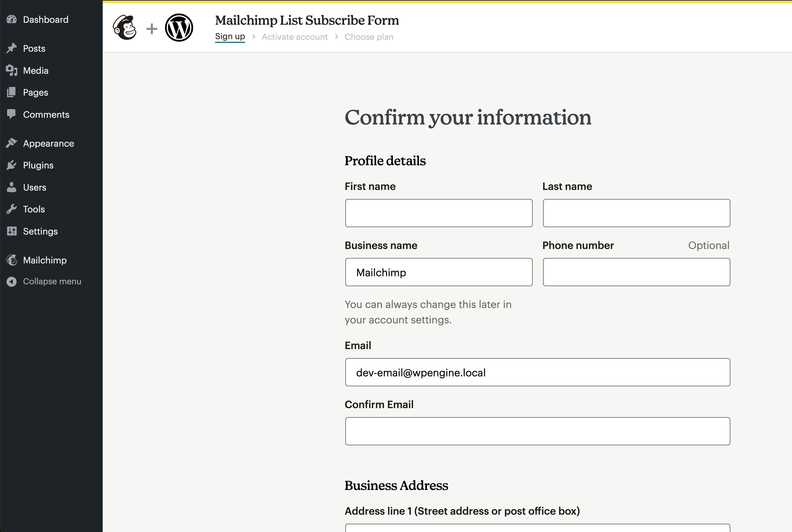Image resolution: width=792 pixels, height=532 pixels.
Task: Click the Media library icon
Action: click(x=12, y=70)
